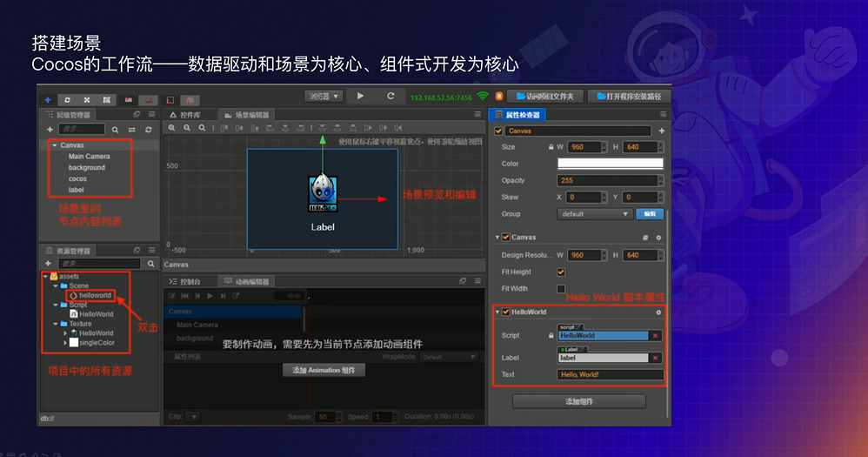
Task: Open the assets panel hamburger menu
Action: pos(151,251)
